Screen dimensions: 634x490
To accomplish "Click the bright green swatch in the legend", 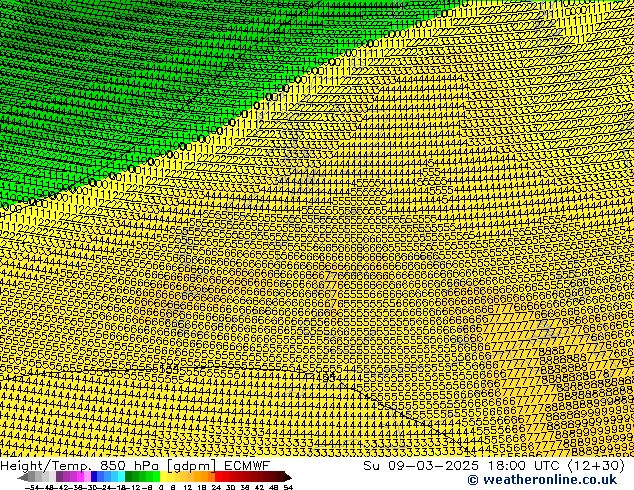I will coord(156,477).
